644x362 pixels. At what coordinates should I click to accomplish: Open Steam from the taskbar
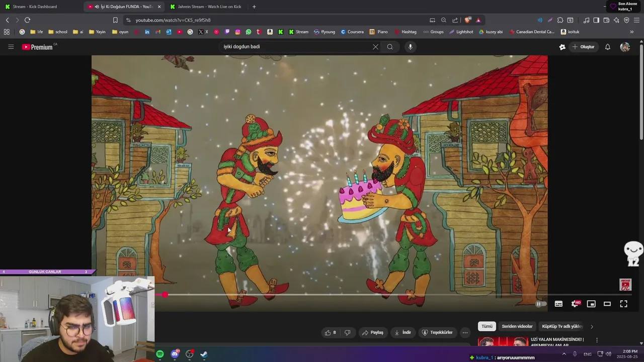point(204,354)
